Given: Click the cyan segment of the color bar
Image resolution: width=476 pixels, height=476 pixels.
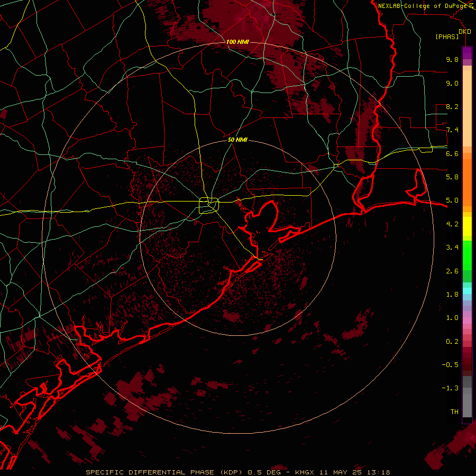Looking at the screenshot, I should tap(467, 291).
